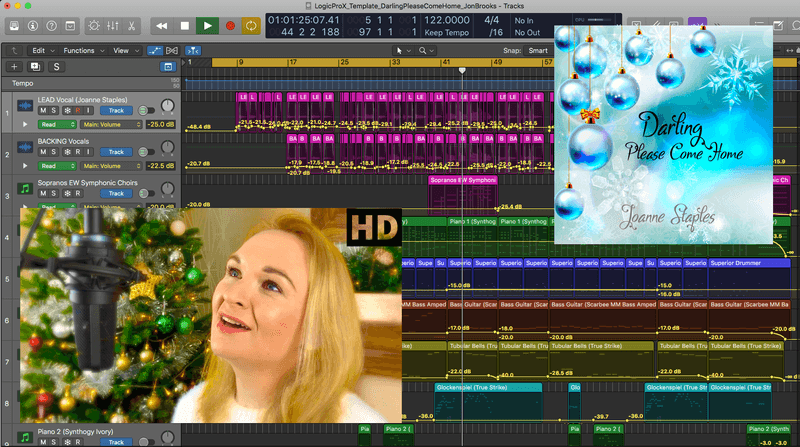Open the Edit menu
Viewport: 800px width, 447px height.
(43, 51)
